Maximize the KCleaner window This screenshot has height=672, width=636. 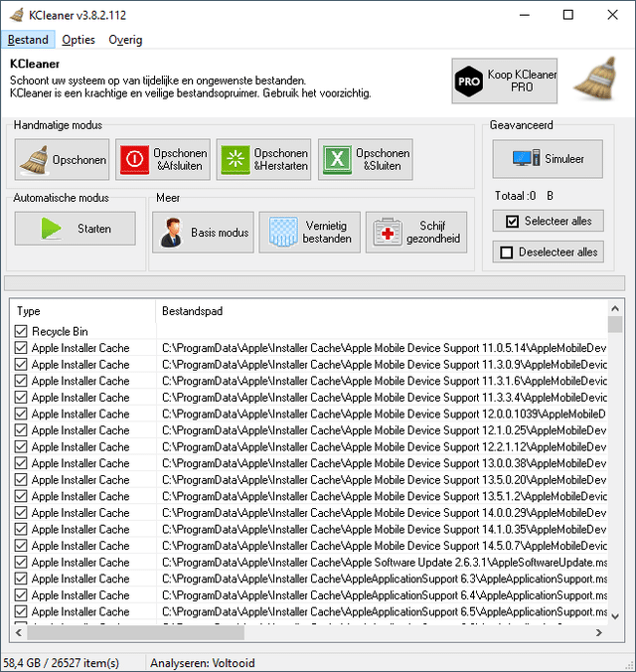click(x=567, y=15)
